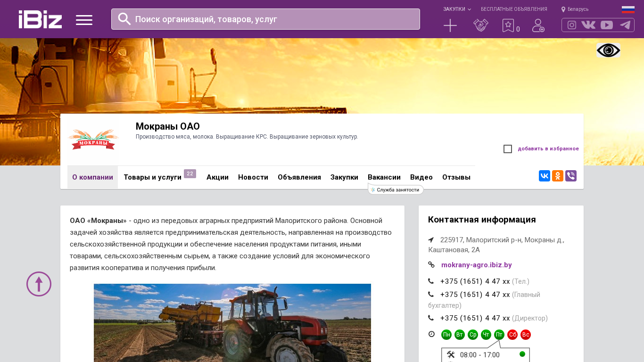This screenshot has width=644, height=362.
Task: Click the scroll-to-top arrow button
Action: pos(39,284)
